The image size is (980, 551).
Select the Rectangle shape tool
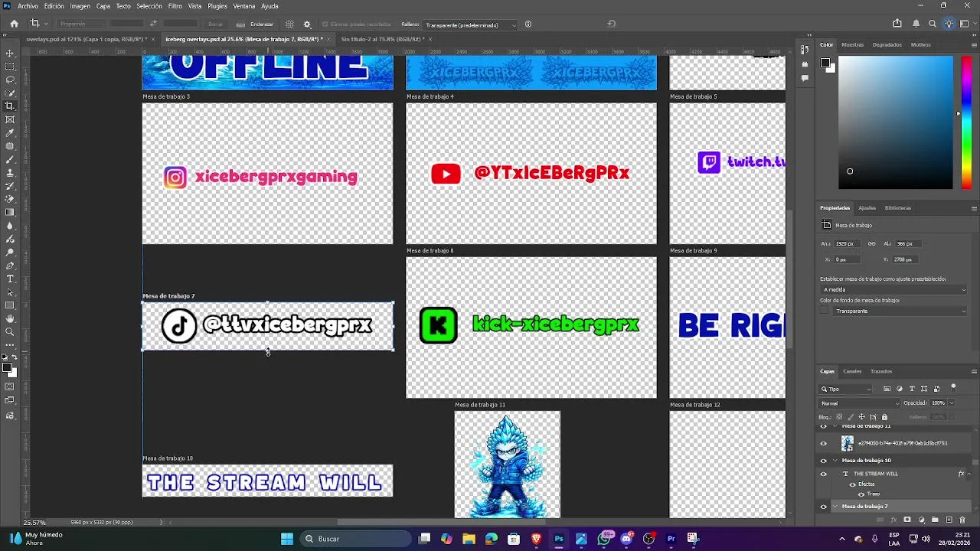coord(10,305)
